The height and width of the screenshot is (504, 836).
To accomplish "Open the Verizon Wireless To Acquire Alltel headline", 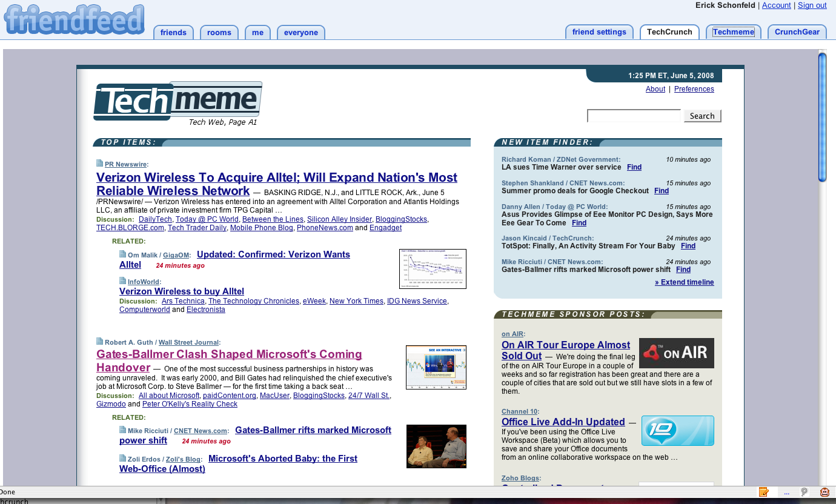I will tap(277, 184).
